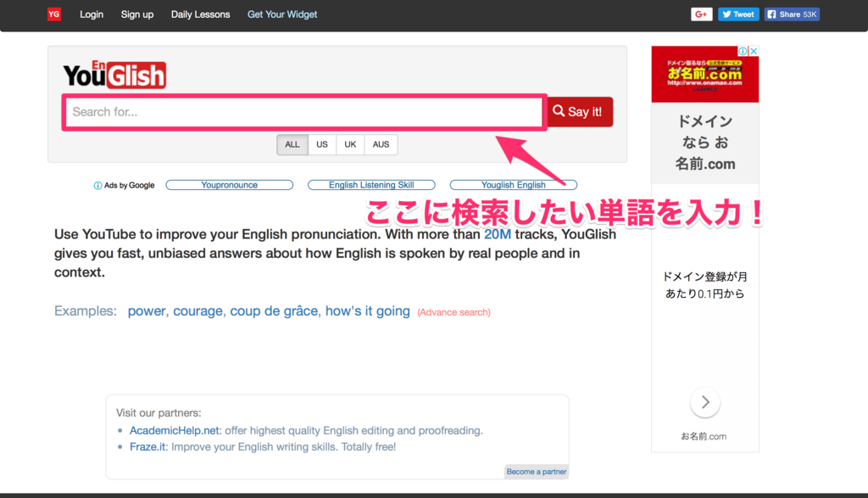Image resolution: width=868 pixels, height=498 pixels.
Task: Open the English Listening Skill ad link
Action: pyautogui.click(x=371, y=185)
